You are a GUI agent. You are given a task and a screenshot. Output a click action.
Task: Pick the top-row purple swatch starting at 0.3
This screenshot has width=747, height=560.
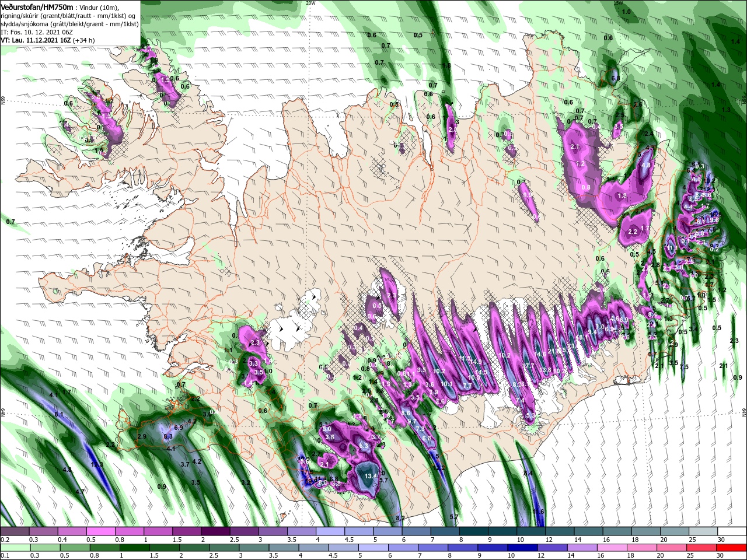tap(43, 531)
